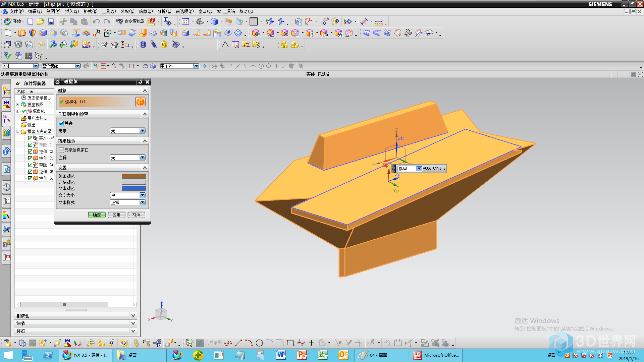The image size is (644, 362).
Task: Open the 需求 dropdown
Action: pyautogui.click(x=128, y=131)
